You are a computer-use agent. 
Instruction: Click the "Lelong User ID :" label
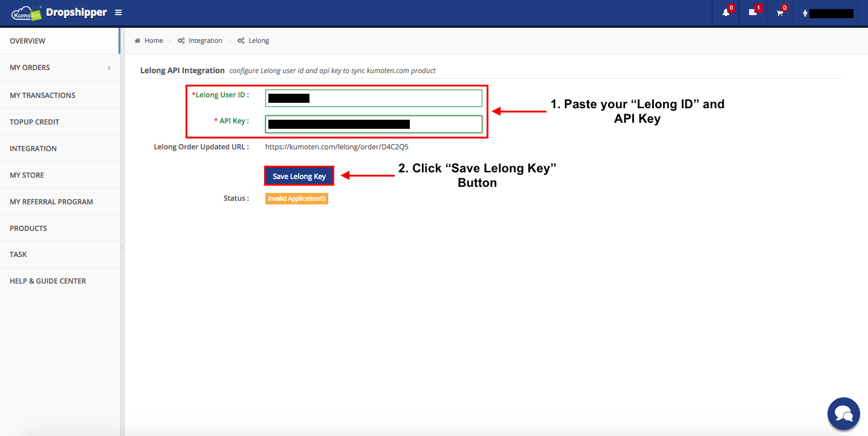[221, 95]
